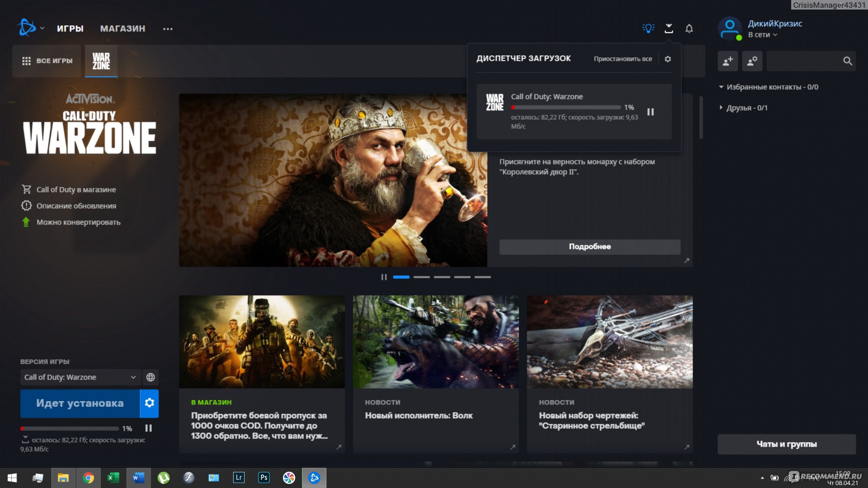The width and height of the screenshot is (868, 488).
Task: Pause Warzone download in download manager
Action: click(651, 112)
